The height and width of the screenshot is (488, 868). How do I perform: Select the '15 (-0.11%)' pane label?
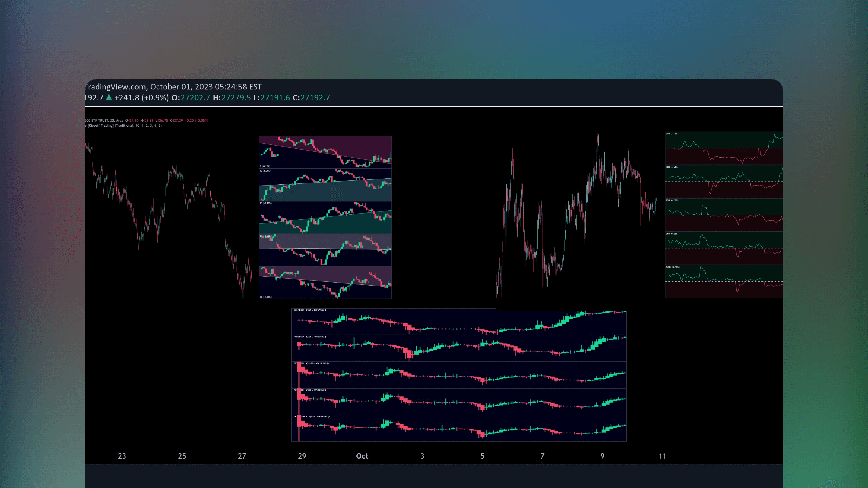(266, 203)
